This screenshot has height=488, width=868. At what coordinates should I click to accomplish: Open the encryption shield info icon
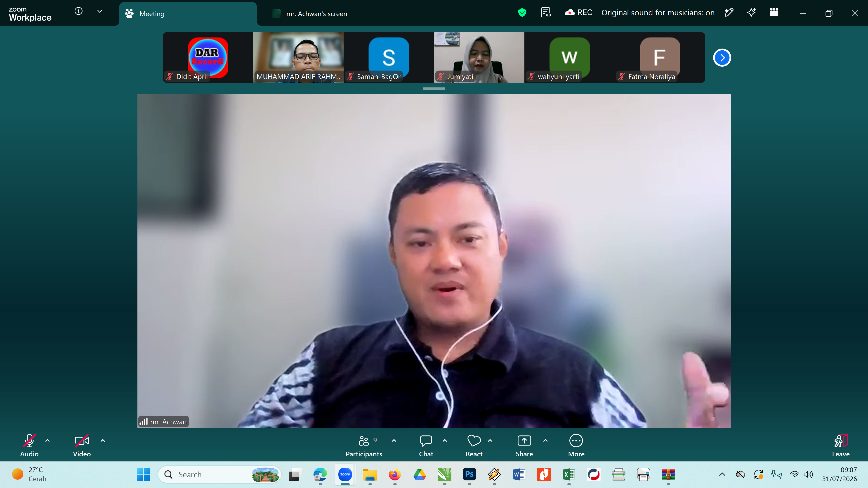pos(522,13)
